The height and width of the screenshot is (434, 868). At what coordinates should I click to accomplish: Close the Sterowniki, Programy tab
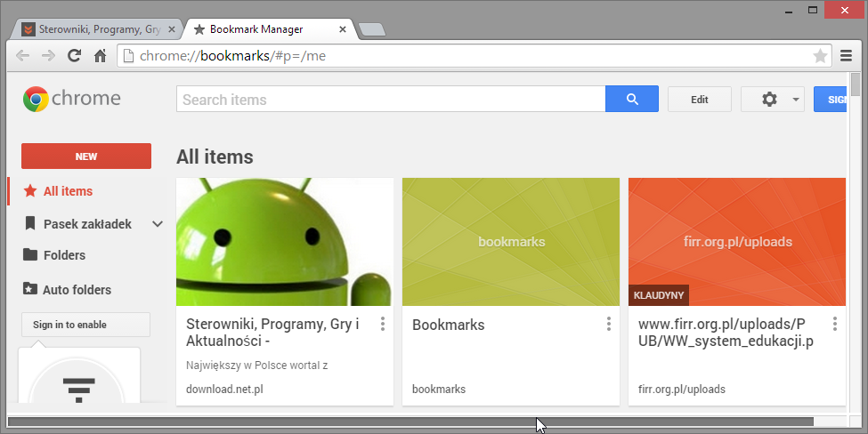click(172, 29)
